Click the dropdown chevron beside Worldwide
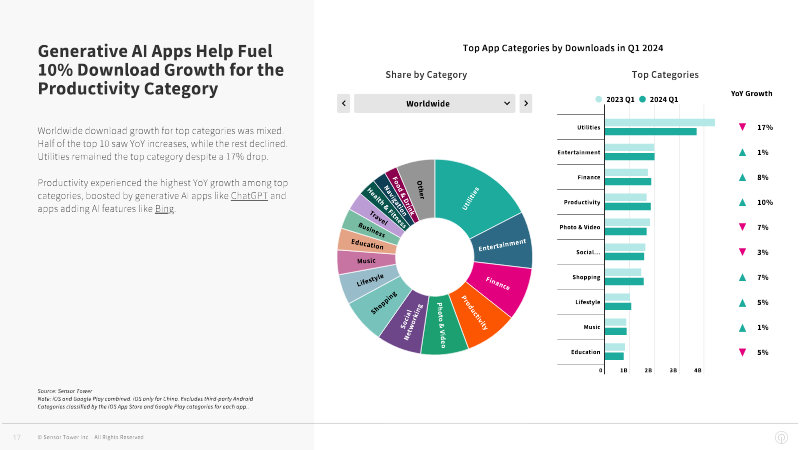Viewport: 800px width, 450px height. [507, 104]
